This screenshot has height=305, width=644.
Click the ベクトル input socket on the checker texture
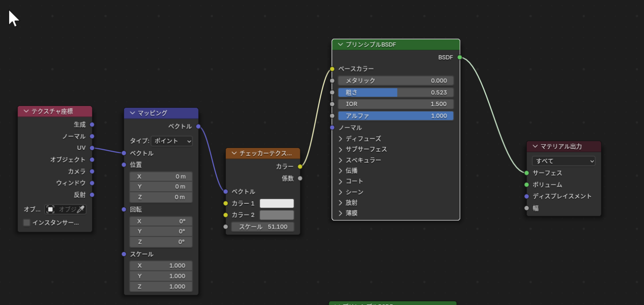coord(225,192)
